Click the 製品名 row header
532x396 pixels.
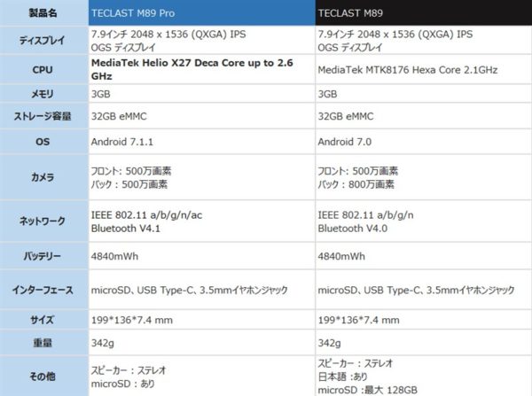(x=44, y=13)
